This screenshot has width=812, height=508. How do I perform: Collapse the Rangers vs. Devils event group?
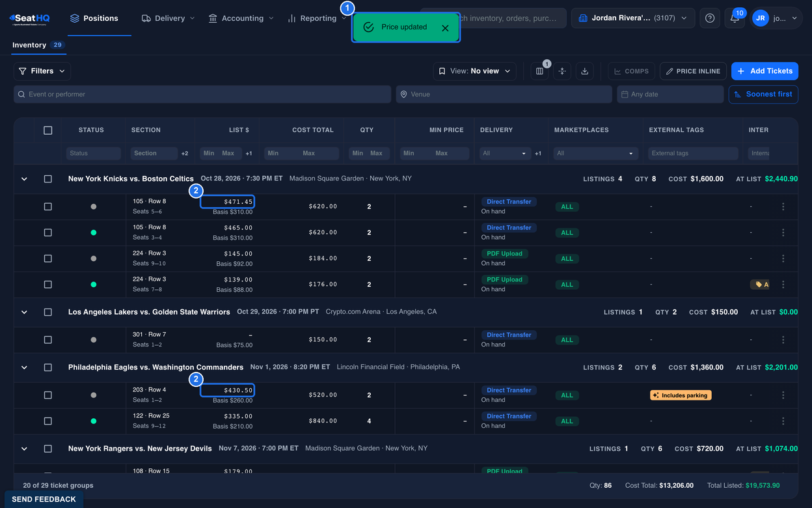coord(24,449)
